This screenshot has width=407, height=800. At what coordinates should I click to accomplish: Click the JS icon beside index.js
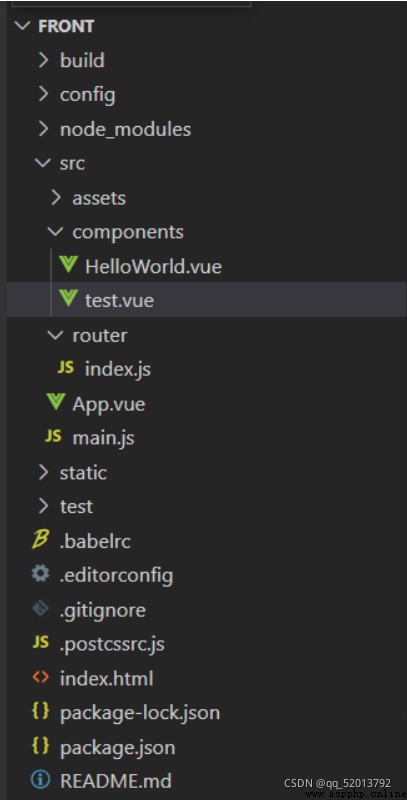point(66,368)
